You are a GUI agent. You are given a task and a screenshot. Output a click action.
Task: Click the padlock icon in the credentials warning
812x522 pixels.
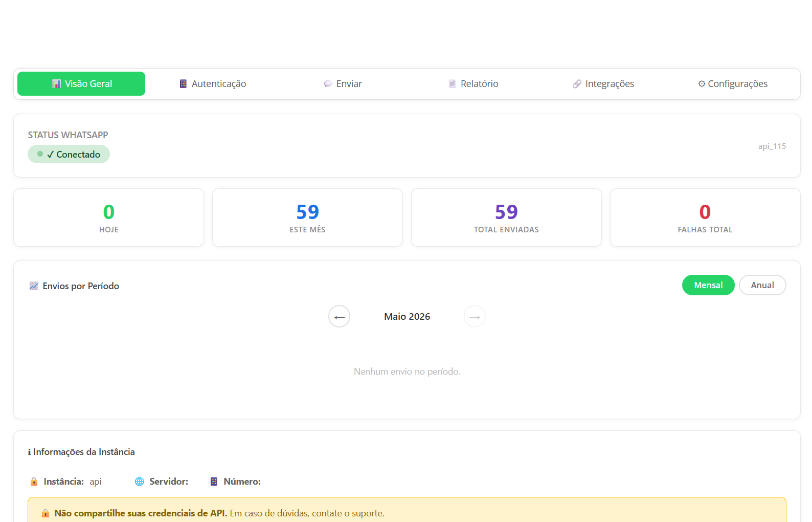pyautogui.click(x=46, y=513)
